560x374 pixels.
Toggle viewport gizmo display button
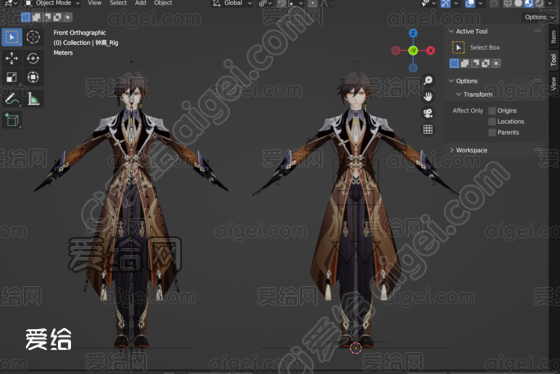click(x=446, y=4)
